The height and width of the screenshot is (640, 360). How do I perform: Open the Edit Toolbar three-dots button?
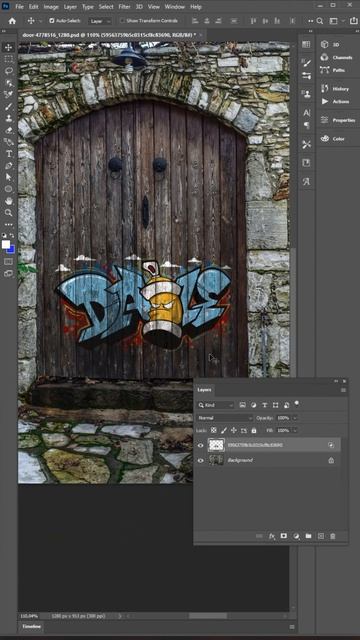point(8,224)
